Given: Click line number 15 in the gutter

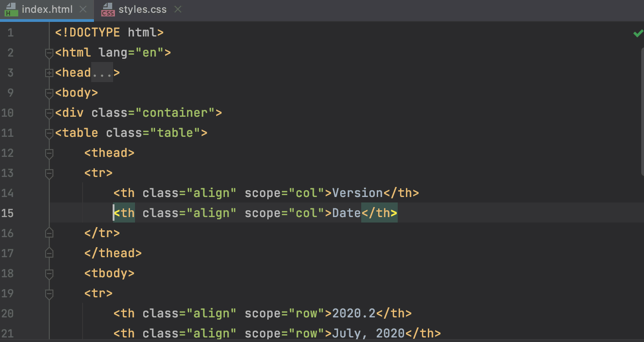Looking at the screenshot, I should [8, 213].
